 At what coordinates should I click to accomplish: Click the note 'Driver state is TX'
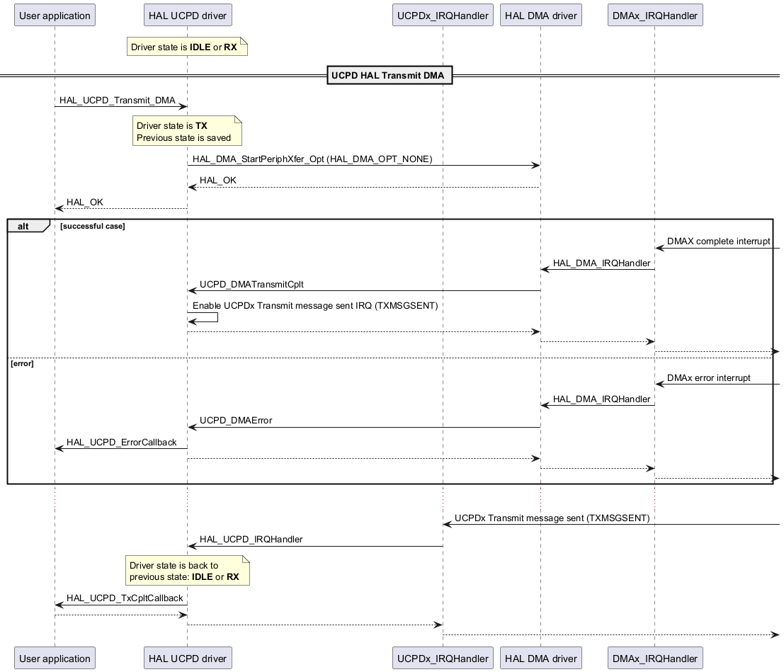187,131
